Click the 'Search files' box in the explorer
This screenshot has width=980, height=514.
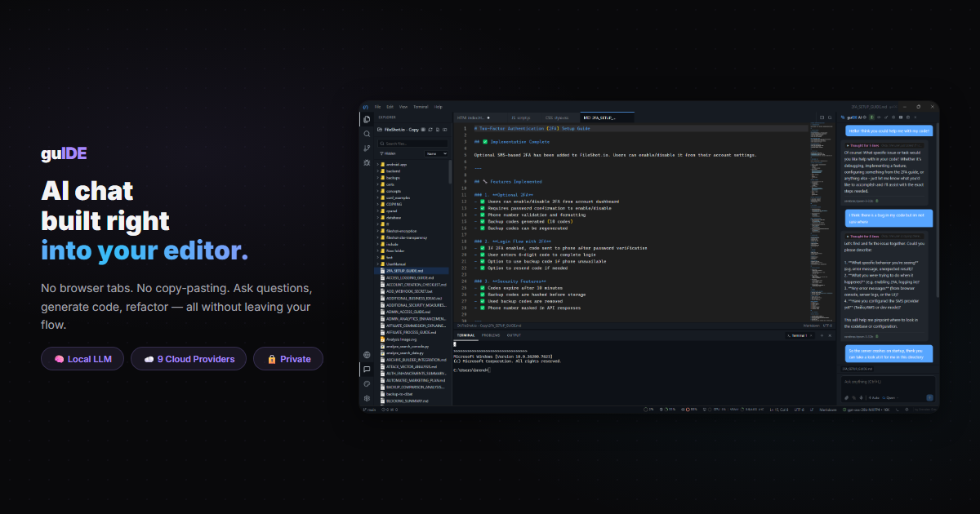click(412, 144)
